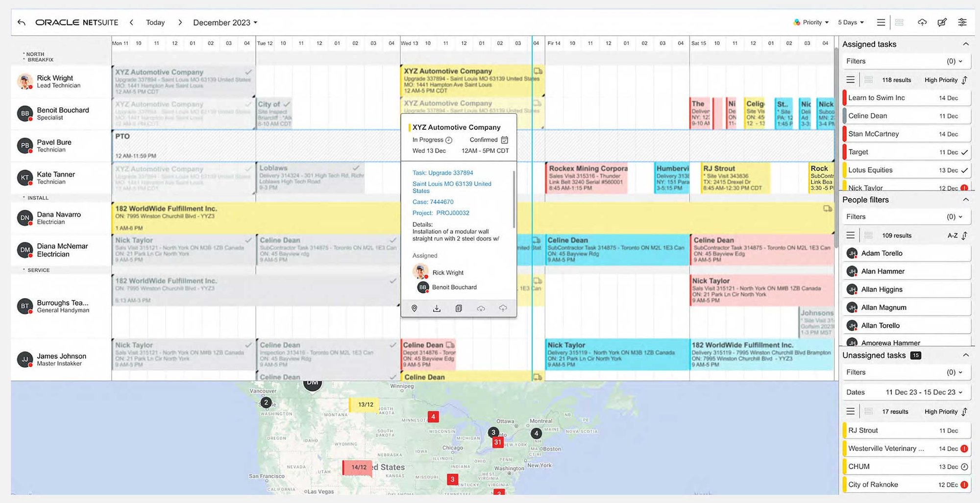The image size is (980, 503).
Task: Click map cluster marker labeled 31
Action: click(x=498, y=442)
